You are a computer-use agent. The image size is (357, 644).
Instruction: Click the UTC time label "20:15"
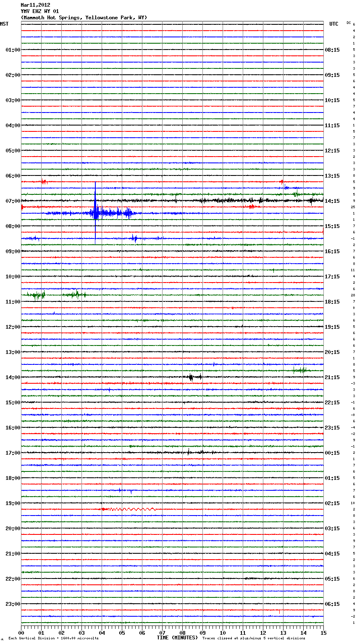332,352
